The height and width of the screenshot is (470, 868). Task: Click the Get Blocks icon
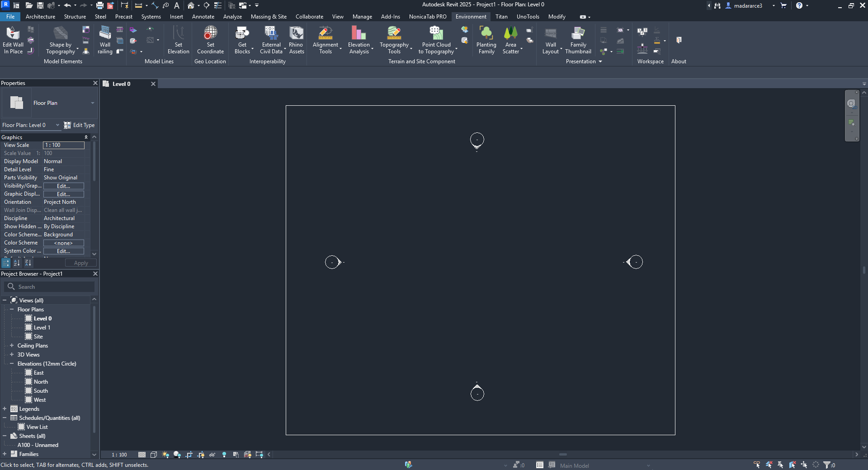[x=242, y=33]
